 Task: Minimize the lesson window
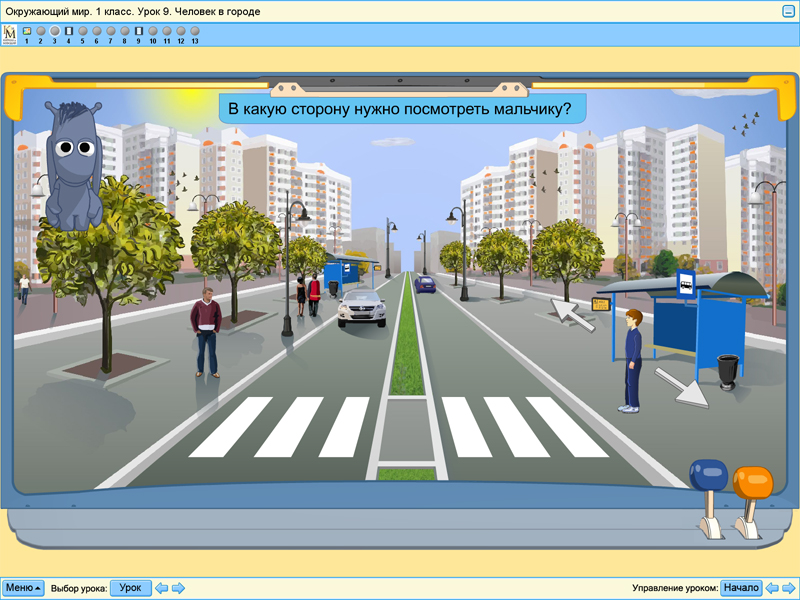[788, 11]
